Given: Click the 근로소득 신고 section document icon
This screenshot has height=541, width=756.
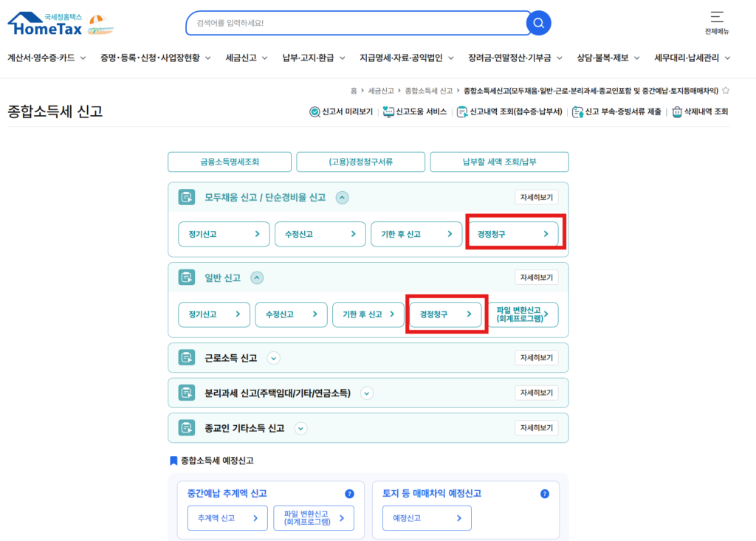Looking at the screenshot, I should (187, 358).
